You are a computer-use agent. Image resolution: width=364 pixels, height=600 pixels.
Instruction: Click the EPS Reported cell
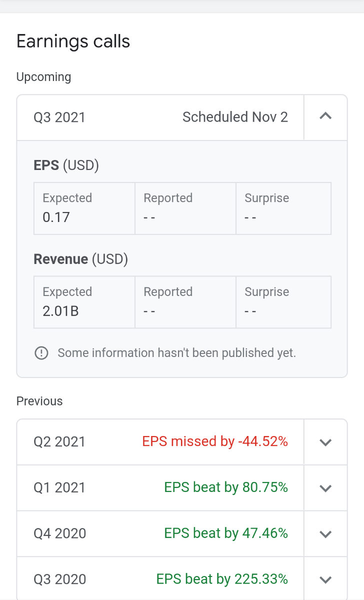pyautogui.click(x=185, y=208)
